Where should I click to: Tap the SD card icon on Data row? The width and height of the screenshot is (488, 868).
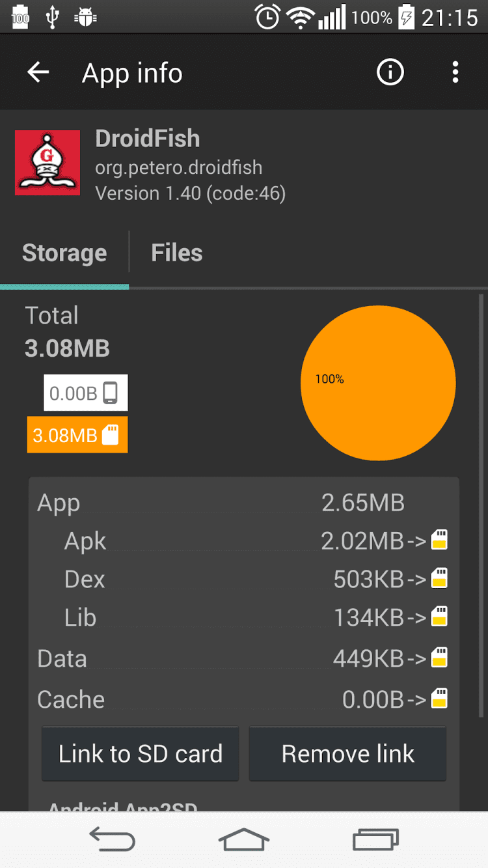click(440, 658)
